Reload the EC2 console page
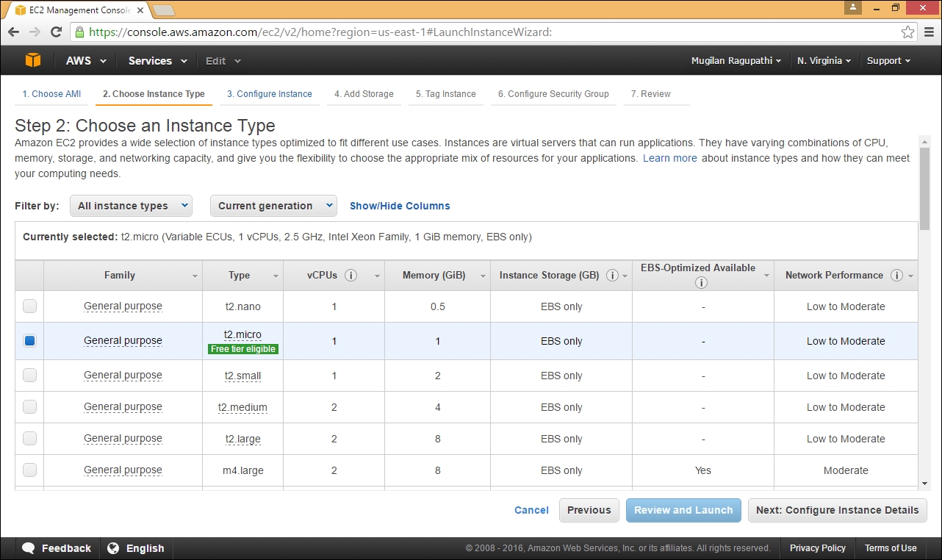The width and height of the screenshot is (942, 560). [56, 32]
